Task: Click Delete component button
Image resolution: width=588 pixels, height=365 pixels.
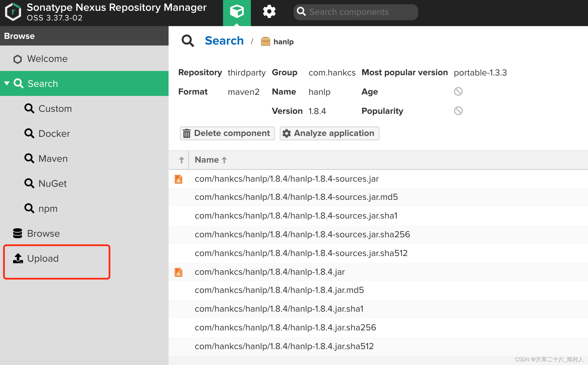Action: (227, 133)
